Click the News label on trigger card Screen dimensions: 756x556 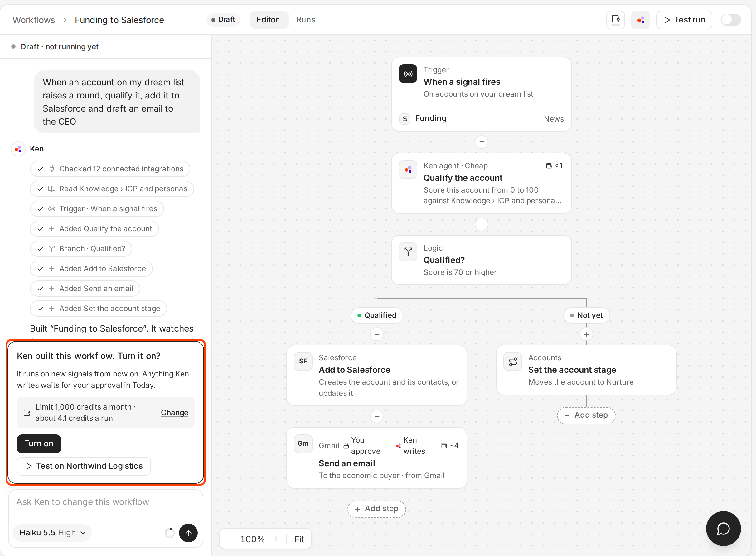pos(554,119)
